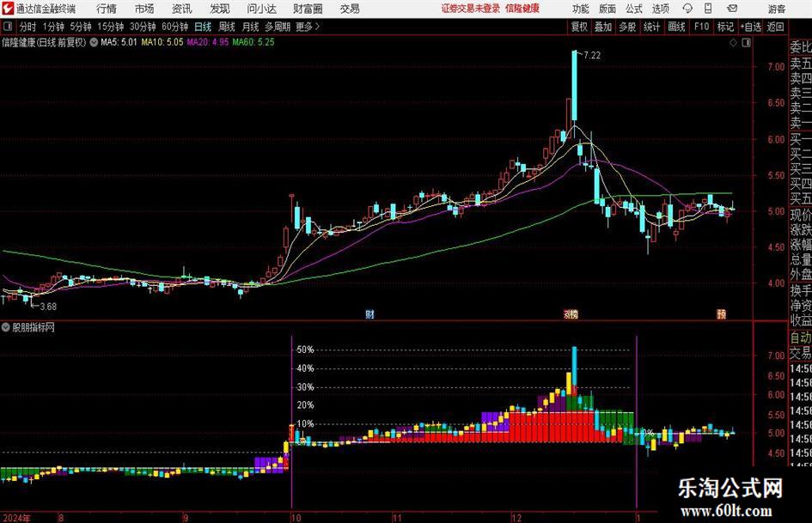Open the 财富圈 menu
The width and height of the screenshot is (812, 523).
tap(308, 9)
